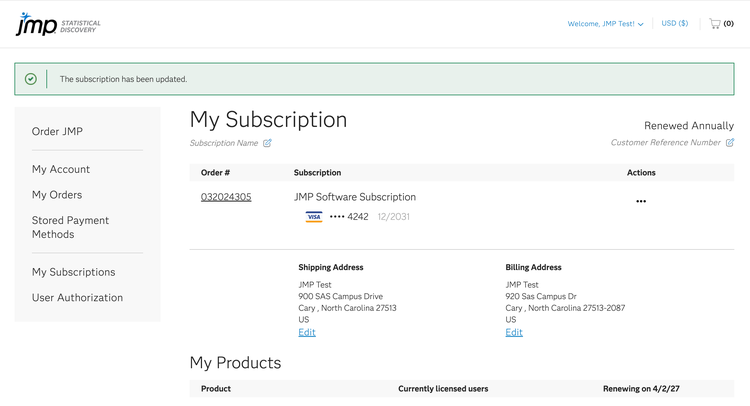This screenshot has width=750, height=406.
Task: Edit the Customer Reference Number pencil icon
Action: (730, 143)
